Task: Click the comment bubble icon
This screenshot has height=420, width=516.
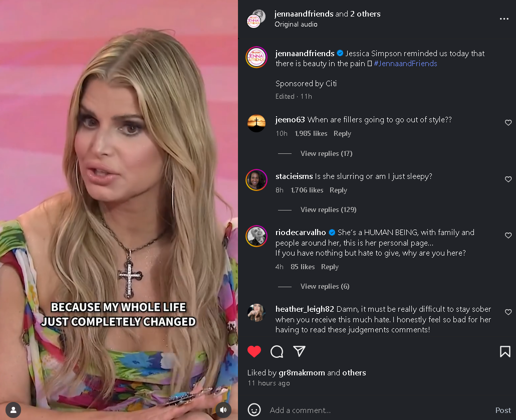Action: tap(277, 351)
